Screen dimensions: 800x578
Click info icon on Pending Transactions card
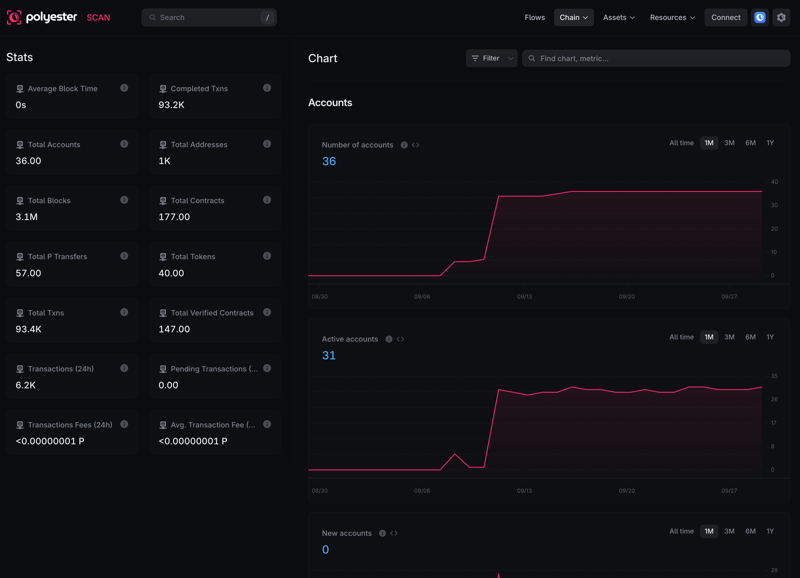[x=267, y=368]
